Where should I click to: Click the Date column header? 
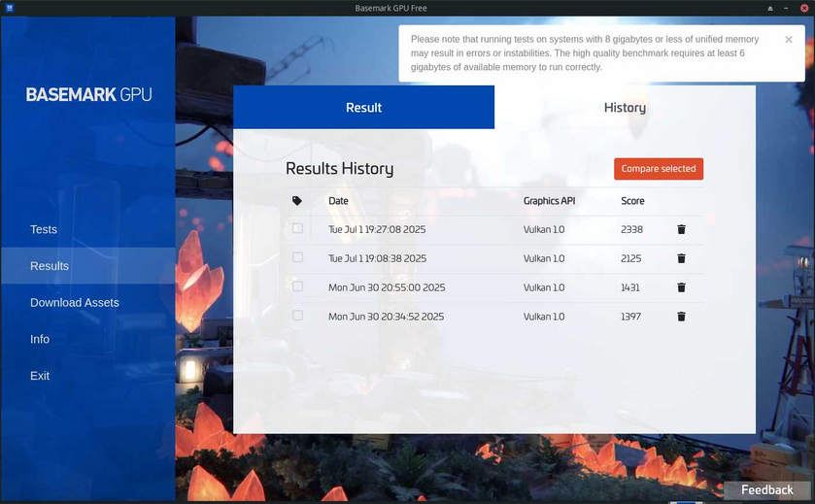tap(338, 201)
